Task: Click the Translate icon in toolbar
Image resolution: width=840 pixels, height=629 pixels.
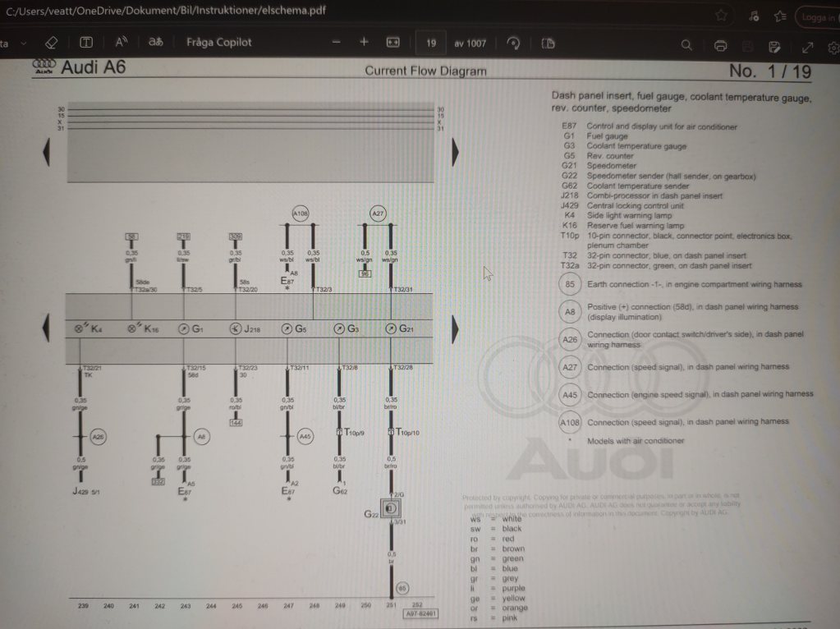Action: pyautogui.click(x=155, y=42)
